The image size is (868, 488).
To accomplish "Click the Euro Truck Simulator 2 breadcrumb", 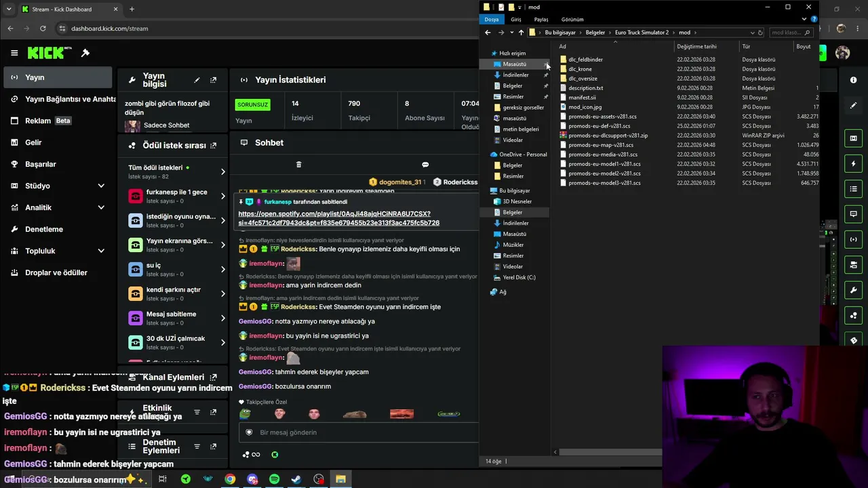I will click(642, 33).
